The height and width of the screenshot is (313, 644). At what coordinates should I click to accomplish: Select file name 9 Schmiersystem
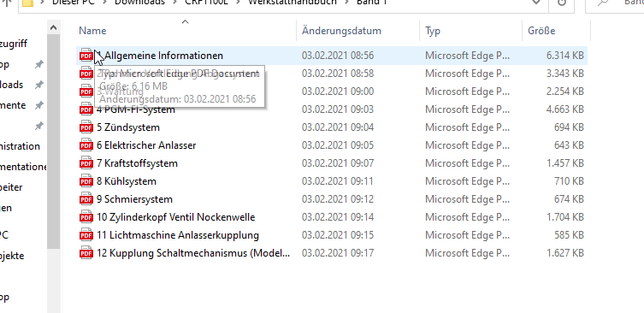(135, 199)
